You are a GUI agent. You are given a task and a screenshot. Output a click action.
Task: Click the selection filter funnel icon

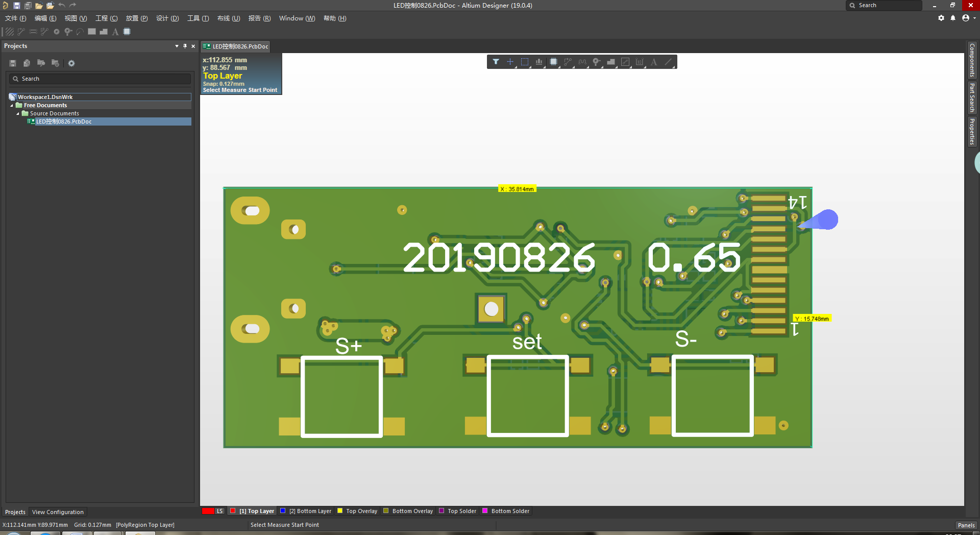click(x=496, y=62)
